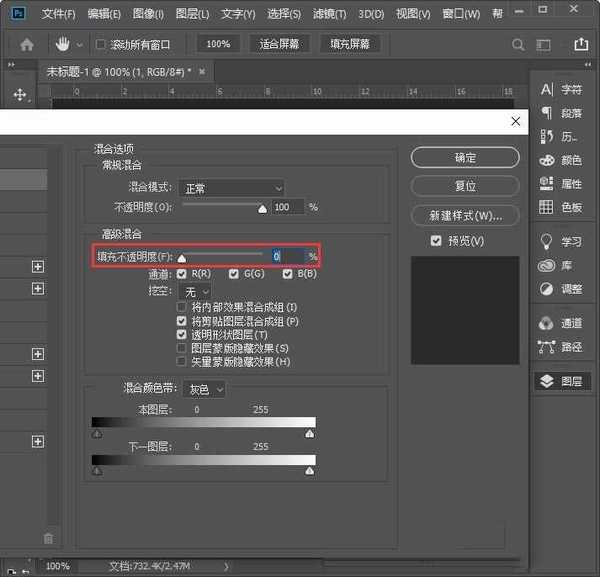Screen dimensions: 600x577
Task: Click the Home icon in options bar
Action: [27, 45]
